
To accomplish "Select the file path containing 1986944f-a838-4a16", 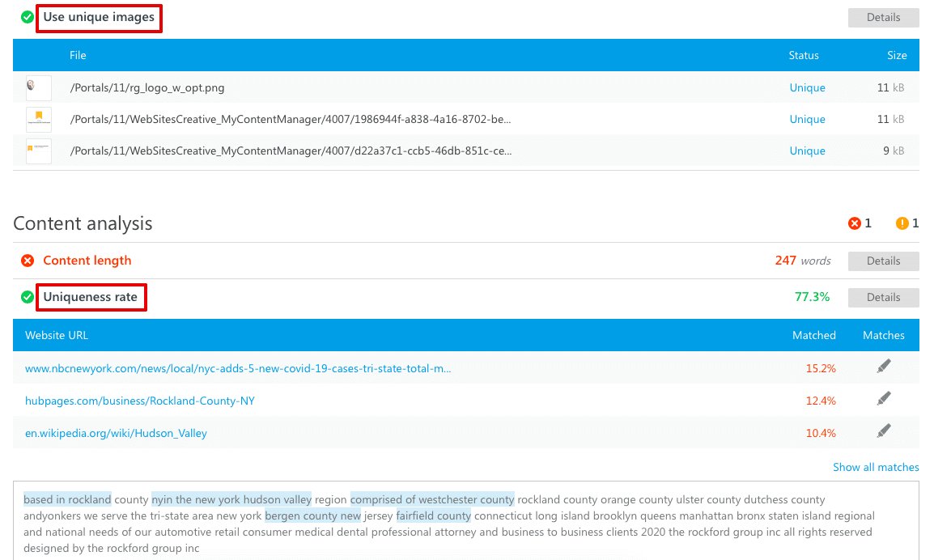I will pyautogui.click(x=291, y=119).
